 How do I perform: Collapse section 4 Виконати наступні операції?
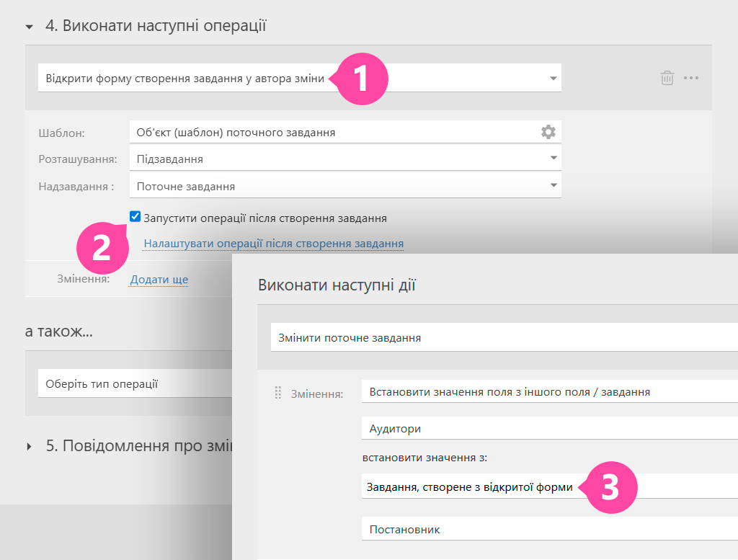point(30,27)
